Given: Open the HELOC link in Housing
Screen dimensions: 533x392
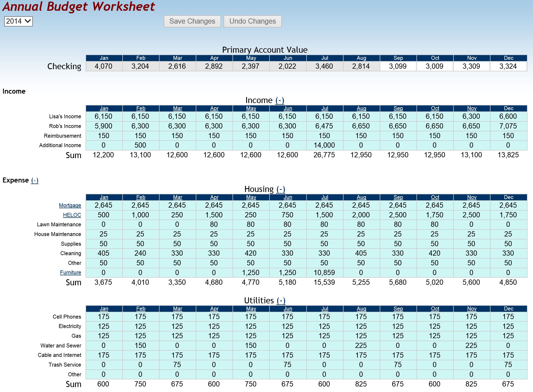Looking at the screenshot, I should pos(72,215).
